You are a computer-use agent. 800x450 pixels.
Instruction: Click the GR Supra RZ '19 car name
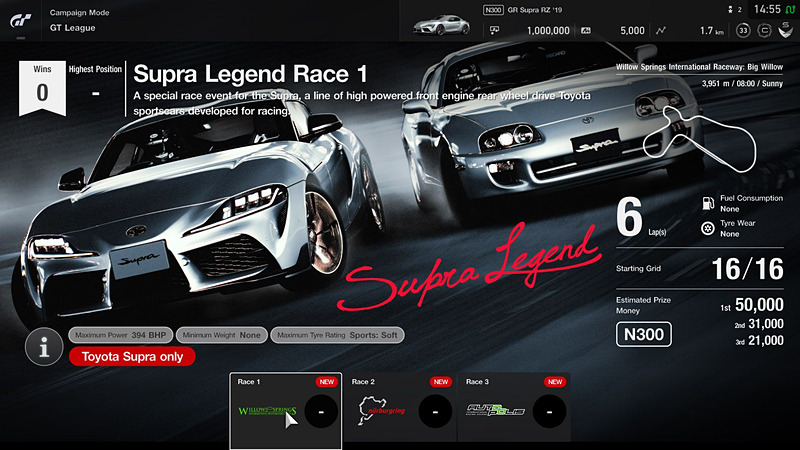point(535,10)
